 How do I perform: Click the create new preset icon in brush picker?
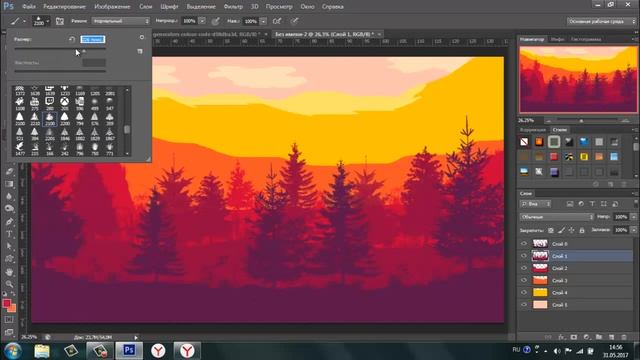[x=140, y=51]
